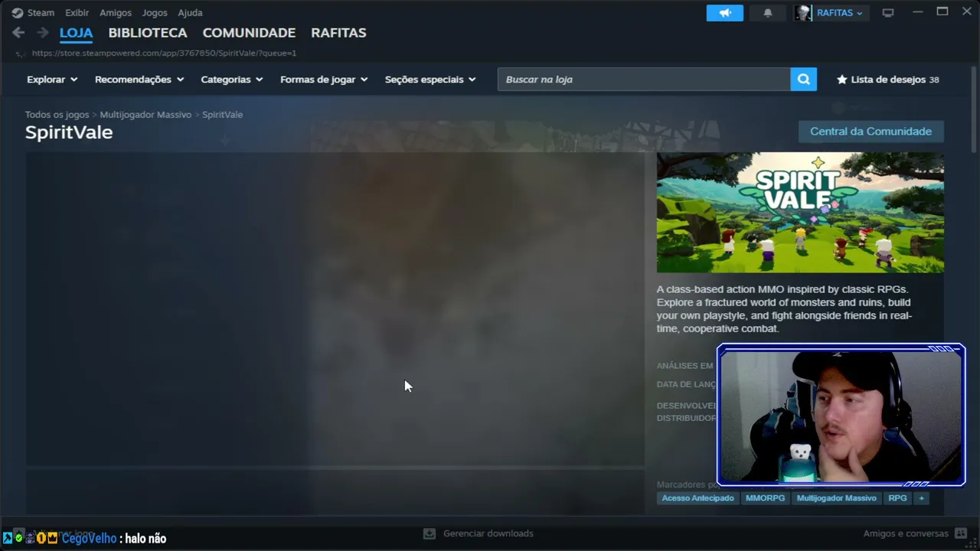Go forward with the forward arrow

(43, 33)
